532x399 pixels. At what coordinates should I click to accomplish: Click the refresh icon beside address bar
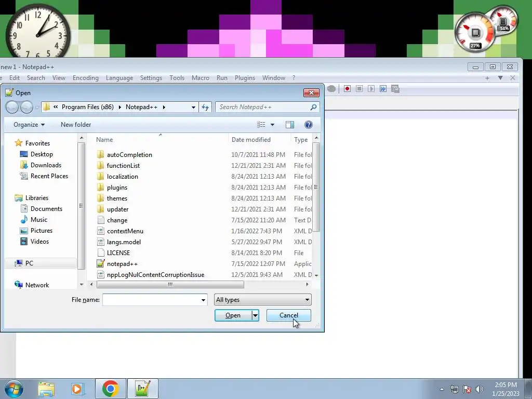tap(205, 107)
